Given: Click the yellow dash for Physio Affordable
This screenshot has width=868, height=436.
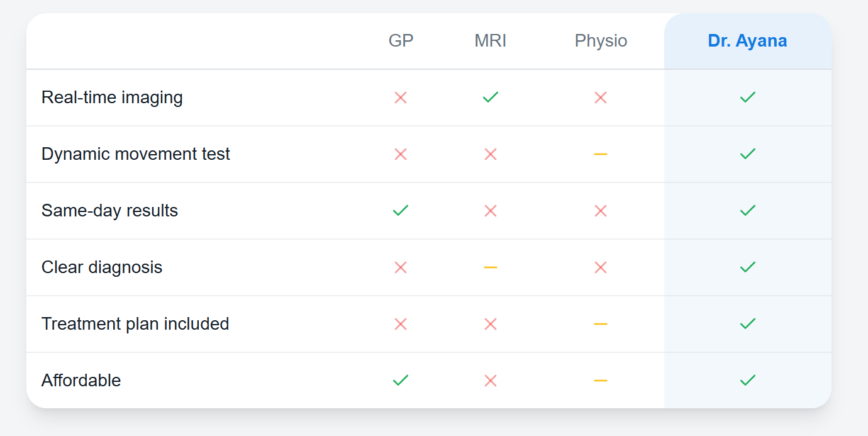Looking at the screenshot, I should point(601,381).
